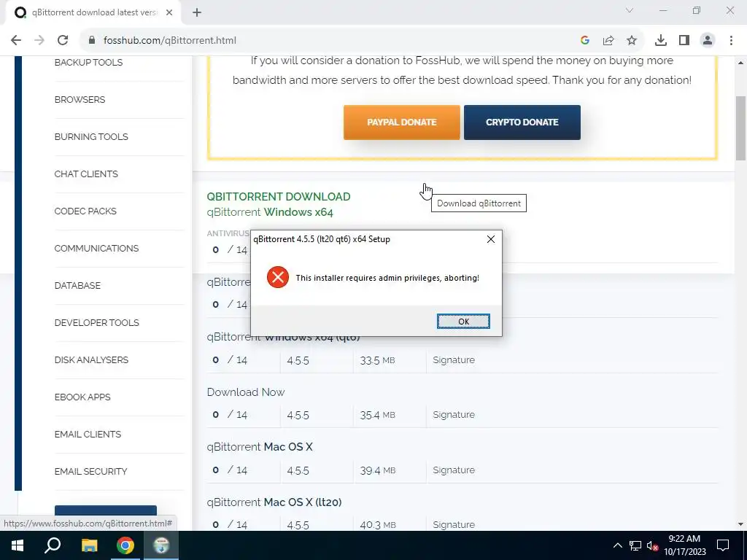Image resolution: width=747 pixels, height=560 pixels.
Task: Close the qBittorrent Setup error dialog
Action: pos(491,239)
